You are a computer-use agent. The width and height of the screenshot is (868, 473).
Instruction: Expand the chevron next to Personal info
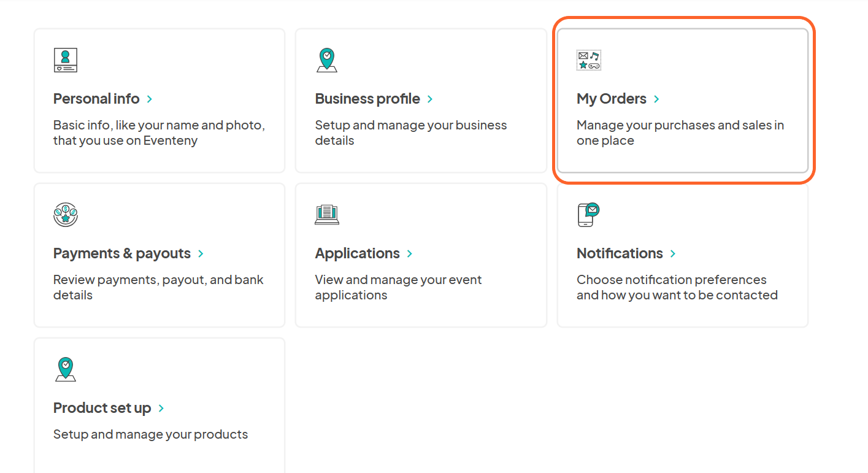tap(150, 99)
